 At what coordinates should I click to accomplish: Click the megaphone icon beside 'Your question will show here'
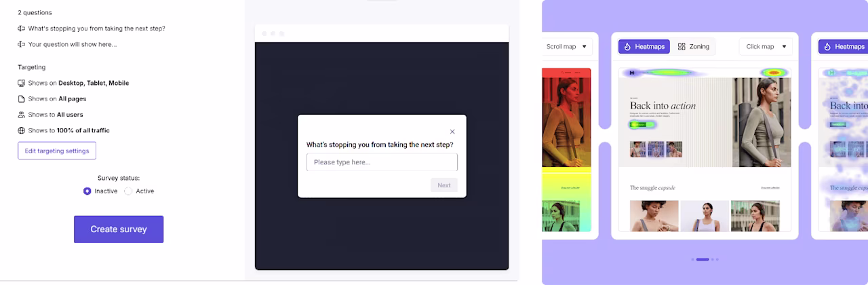[x=22, y=44]
